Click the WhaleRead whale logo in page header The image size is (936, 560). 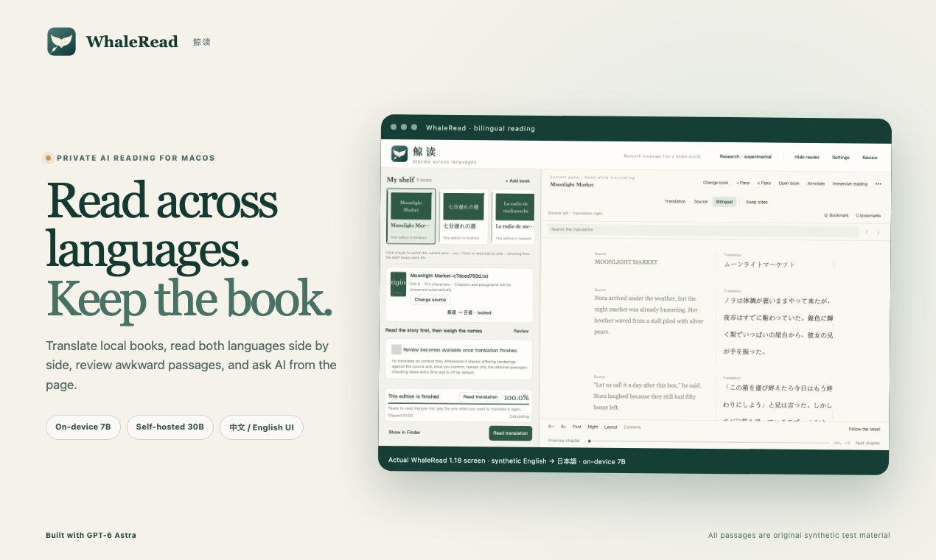[x=61, y=42]
